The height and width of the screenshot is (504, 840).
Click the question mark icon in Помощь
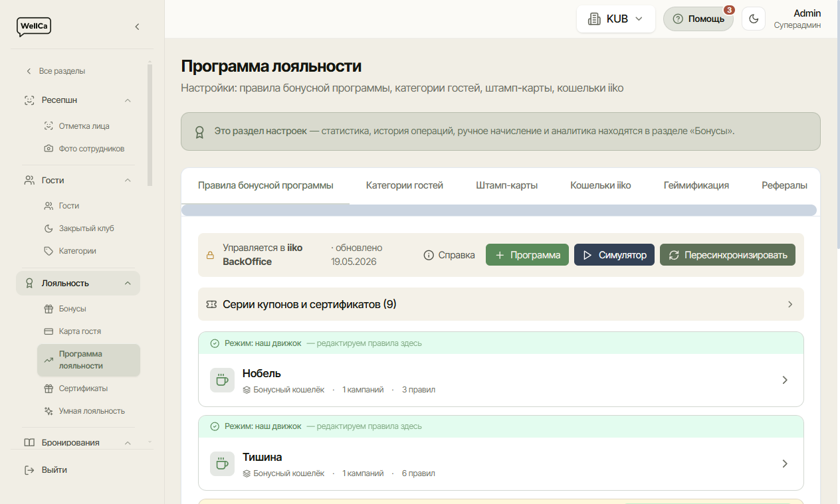coord(678,19)
